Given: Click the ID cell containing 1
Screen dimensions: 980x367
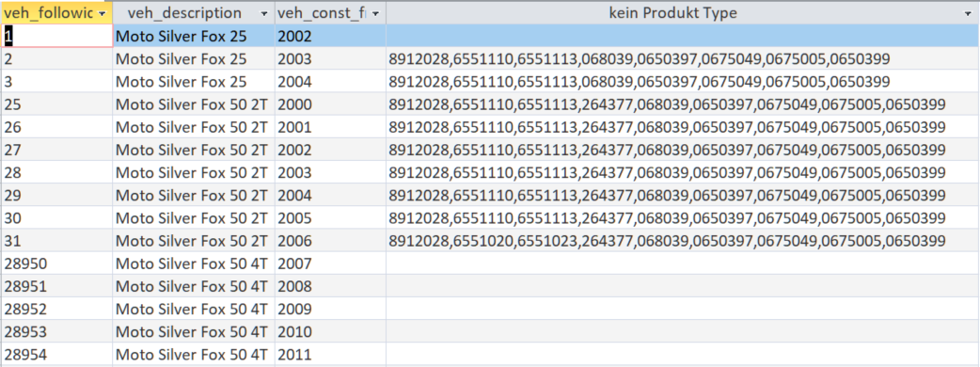Looking at the screenshot, I should 56,37.
